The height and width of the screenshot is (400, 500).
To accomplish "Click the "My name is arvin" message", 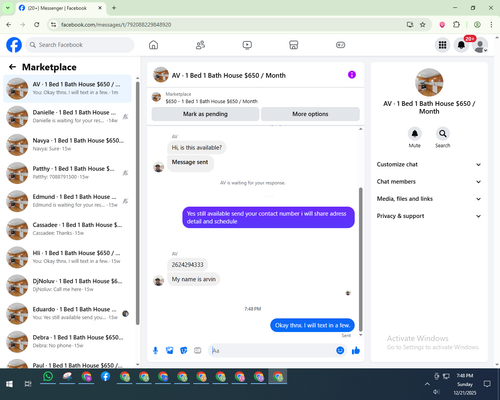I will (194, 279).
